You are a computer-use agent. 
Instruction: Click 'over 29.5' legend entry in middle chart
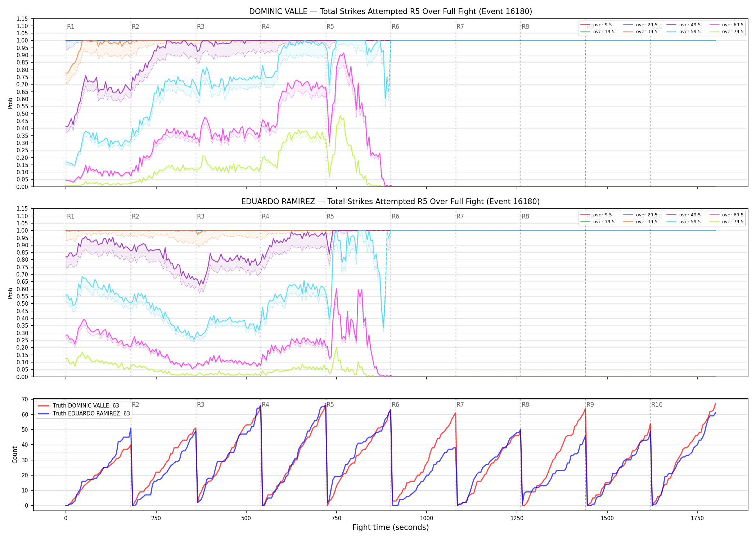[640, 215]
